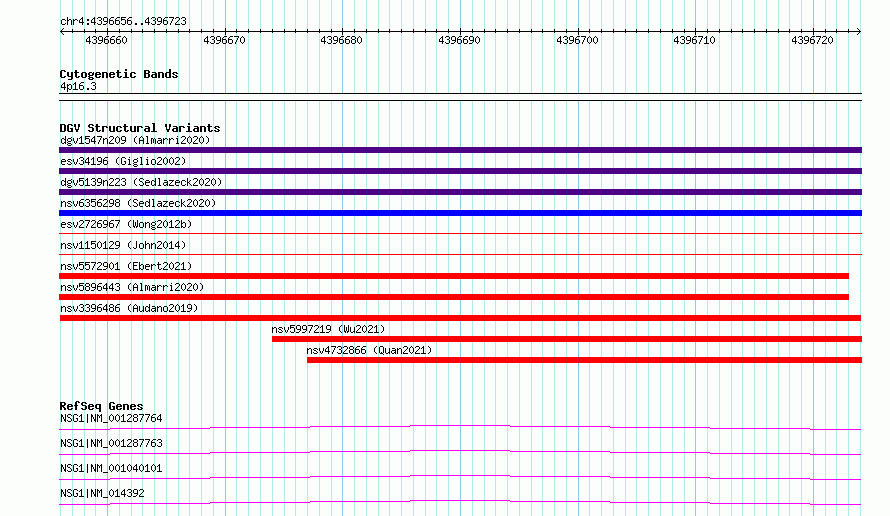
Task: Click the left arrow of the ruler
Action: [x=62, y=31]
